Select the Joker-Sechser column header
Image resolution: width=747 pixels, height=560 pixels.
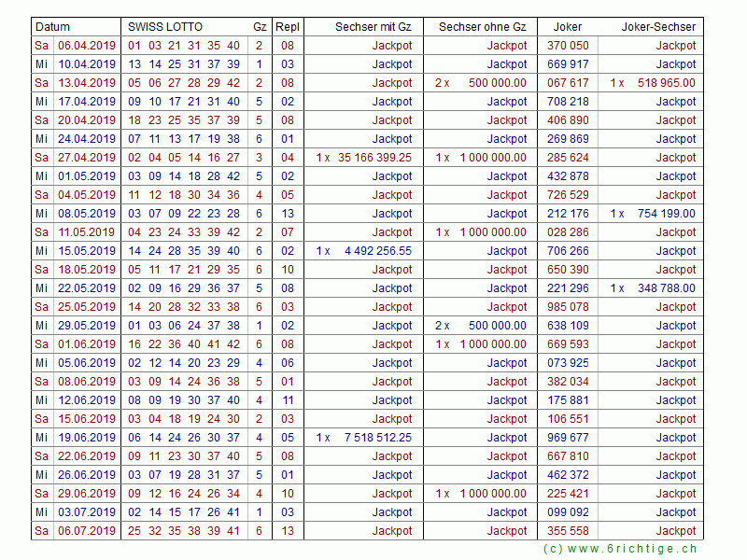click(x=658, y=27)
